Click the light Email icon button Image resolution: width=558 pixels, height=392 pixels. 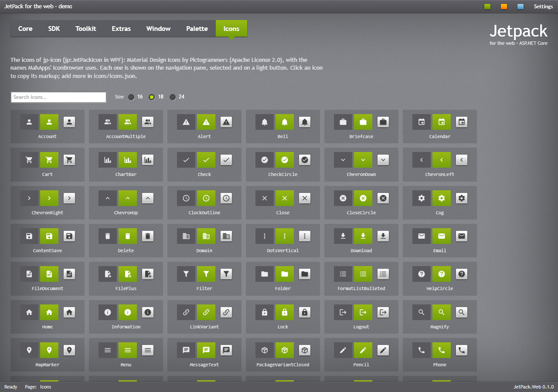coord(462,236)
